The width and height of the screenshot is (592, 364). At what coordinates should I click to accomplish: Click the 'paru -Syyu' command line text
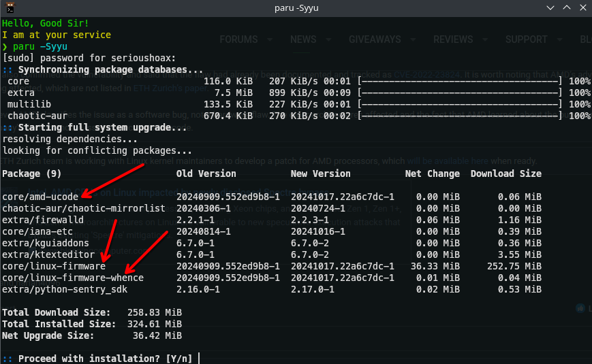click(40, 46)
